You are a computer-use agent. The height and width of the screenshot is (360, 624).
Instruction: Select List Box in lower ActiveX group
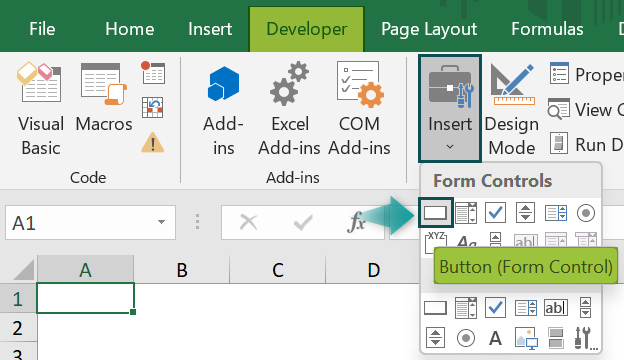click(x=526, y=308)
